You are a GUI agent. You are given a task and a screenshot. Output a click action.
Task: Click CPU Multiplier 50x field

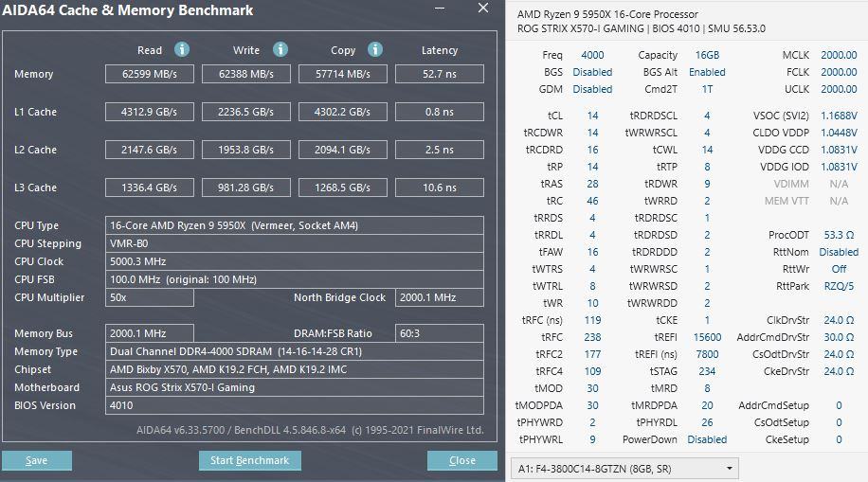pyautogui.click(x=150, y=297)
